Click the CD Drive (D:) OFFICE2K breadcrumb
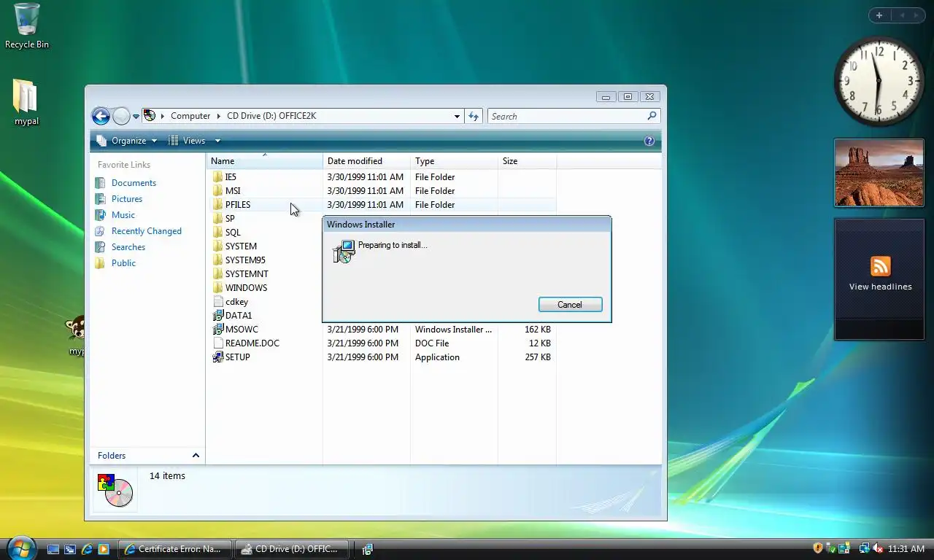 (271, 116)
